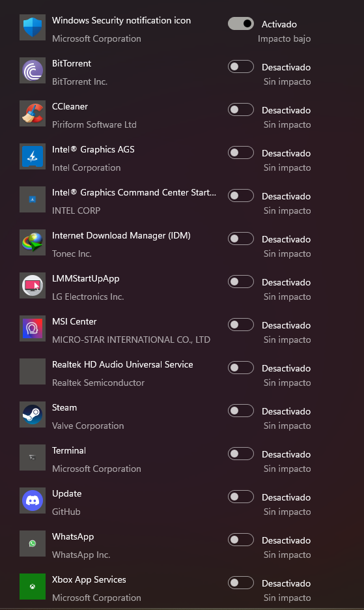Turn on the CCleaner startup switch
Screen dimensions: 364x610
pos(241,109)
